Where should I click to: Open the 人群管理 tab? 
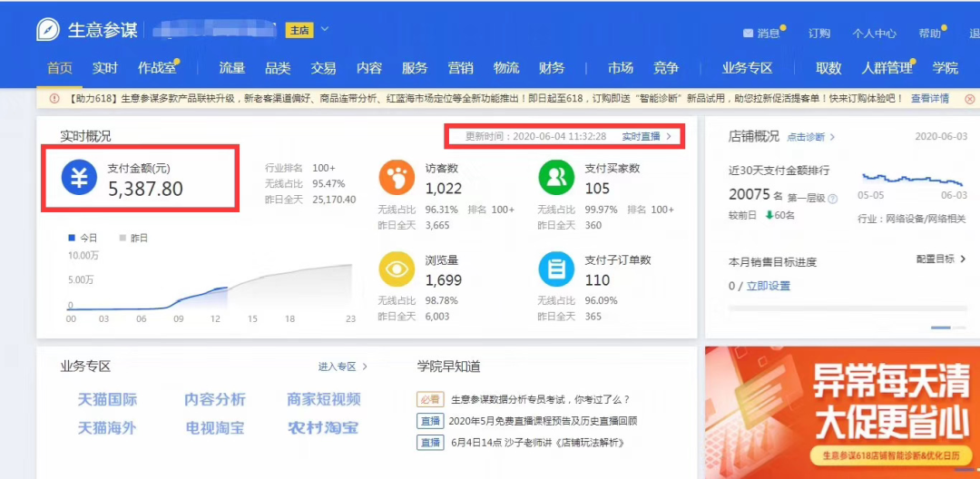887,68
